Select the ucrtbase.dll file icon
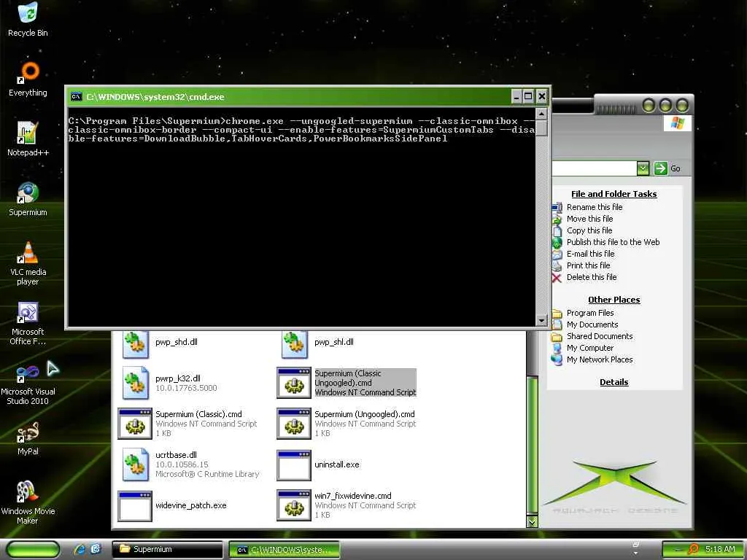This screenshot has width=747, height=560. [135, 464]
